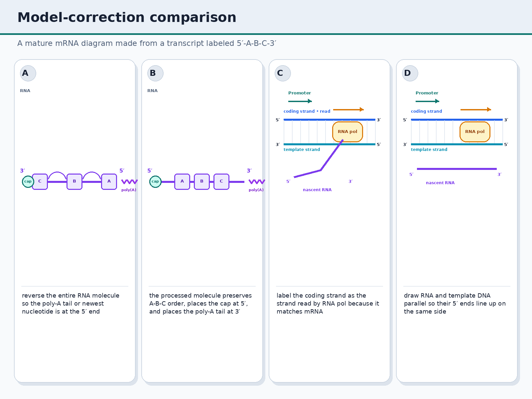Click panel B's description about preserving A-B-C order
Viewport: 532px width, 399px height.
[200, 304]
